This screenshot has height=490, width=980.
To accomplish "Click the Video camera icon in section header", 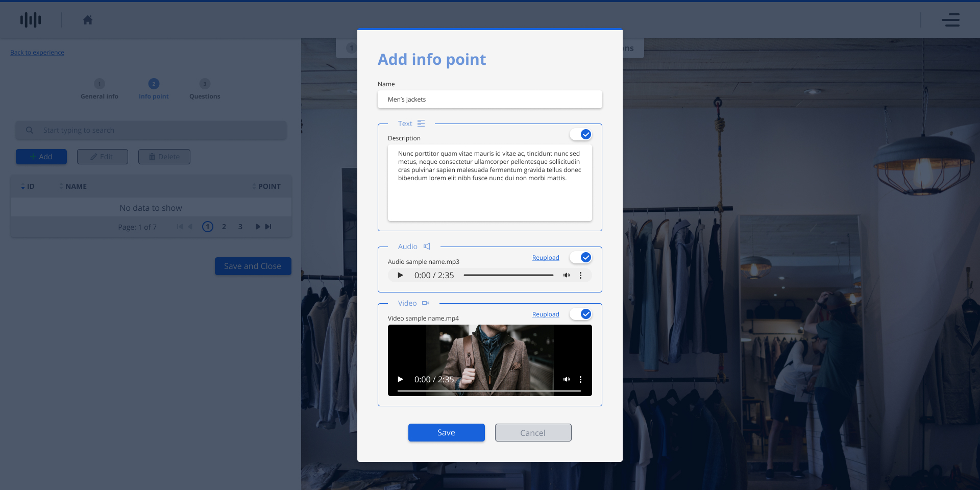I will point(426,303).
